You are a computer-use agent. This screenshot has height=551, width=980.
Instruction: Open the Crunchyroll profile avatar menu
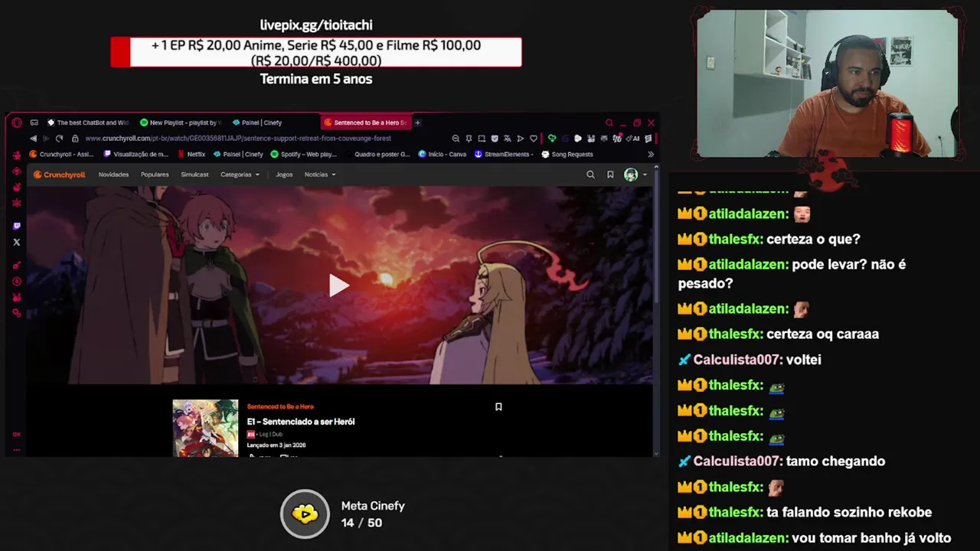point(631,174)
